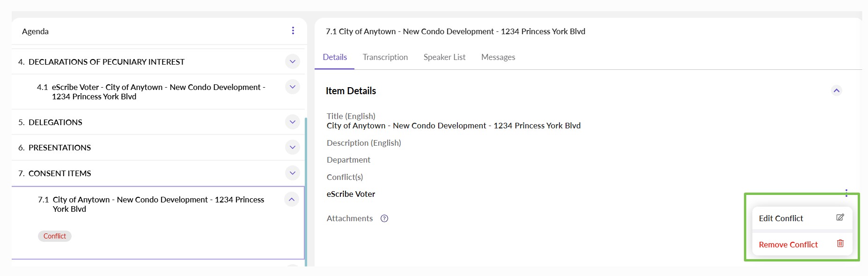Switch to the Transcription tab
The height and width of the screenshot is (276, 868).
point(385,57)
